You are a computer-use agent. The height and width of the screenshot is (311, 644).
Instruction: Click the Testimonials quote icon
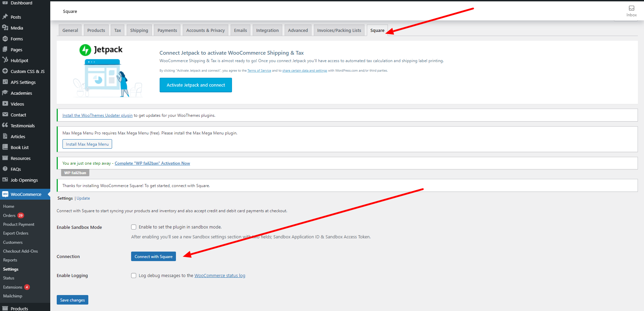tap(5, 125)
